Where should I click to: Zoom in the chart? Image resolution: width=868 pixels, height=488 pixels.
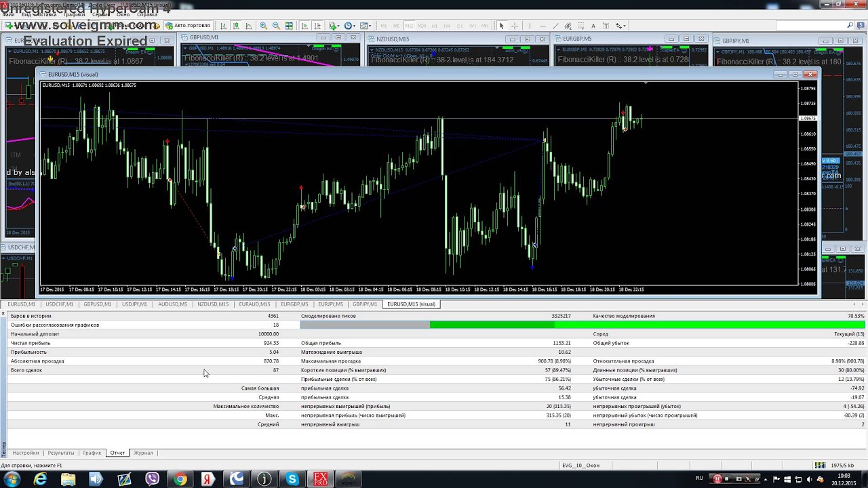coord(264,26)
